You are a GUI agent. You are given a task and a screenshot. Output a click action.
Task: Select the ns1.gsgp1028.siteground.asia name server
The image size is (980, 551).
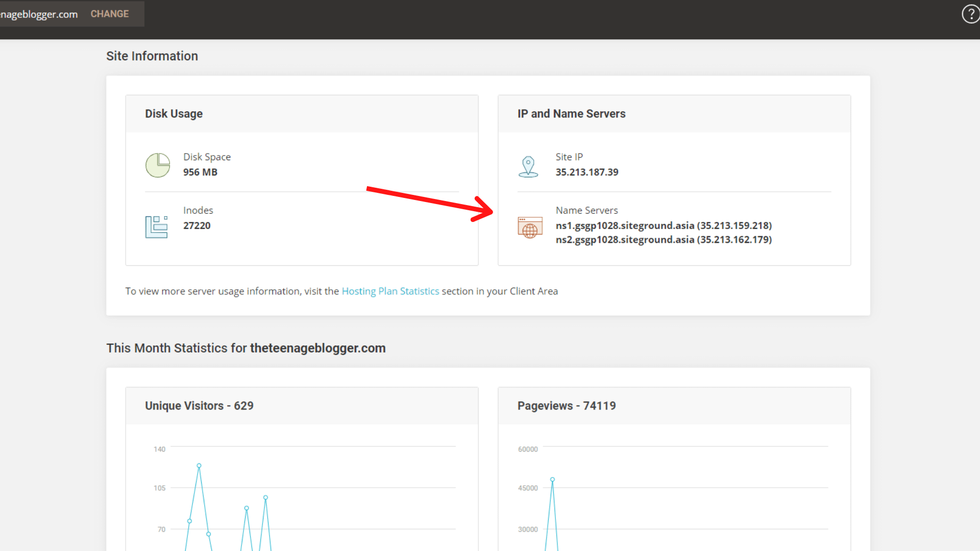[664, 226]
